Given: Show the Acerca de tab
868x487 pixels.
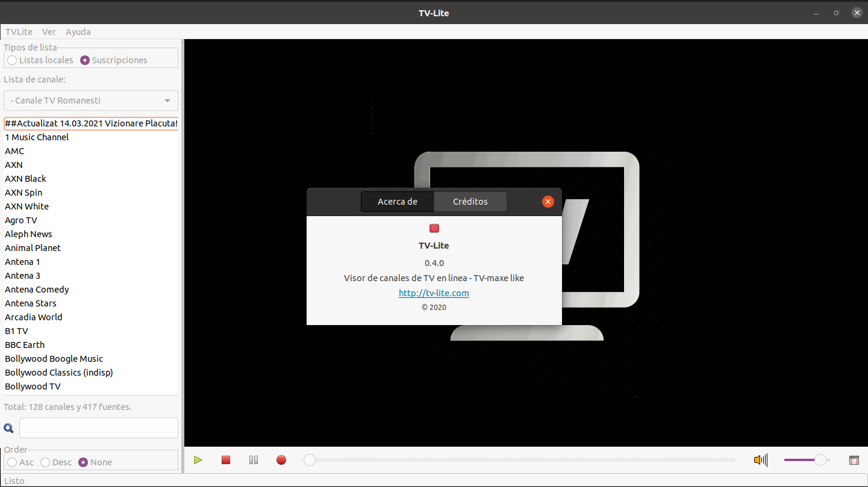Looking at the screenshot, I should pos(397,202).
